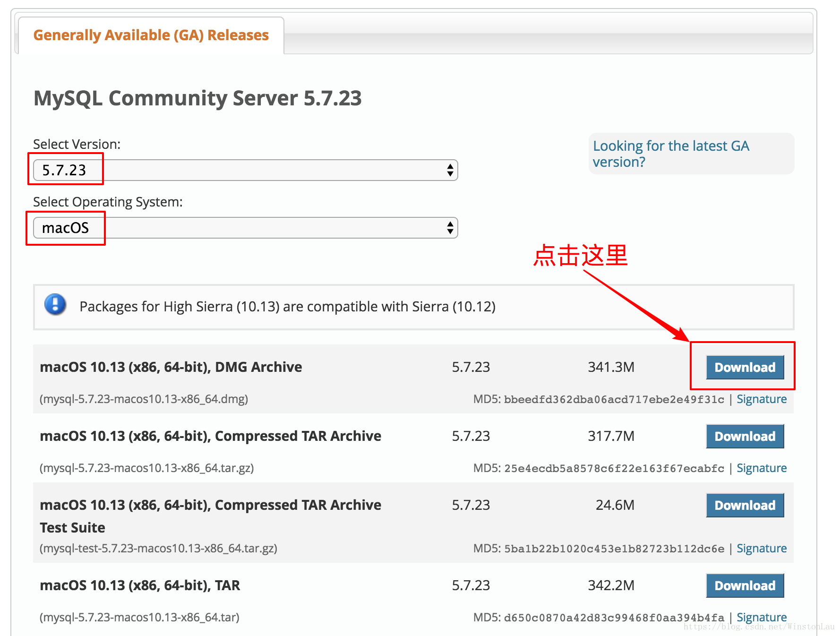
Task: Open Signature link for the Test Suite
Action: click(762, 549)
